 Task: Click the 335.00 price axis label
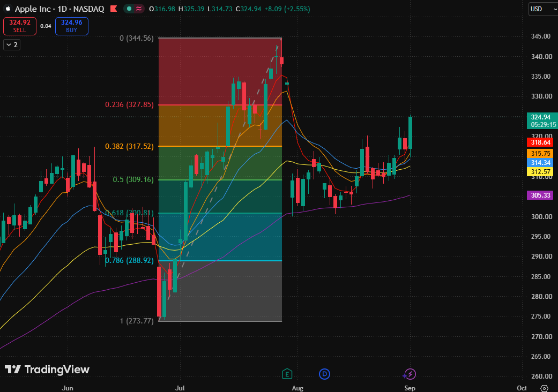(x=541, y=77)
